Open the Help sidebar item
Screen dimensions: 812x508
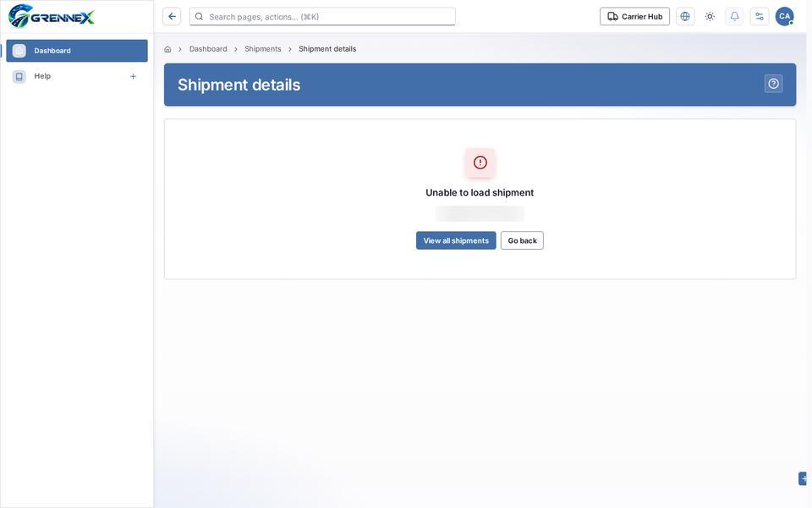tap(77, 76)
